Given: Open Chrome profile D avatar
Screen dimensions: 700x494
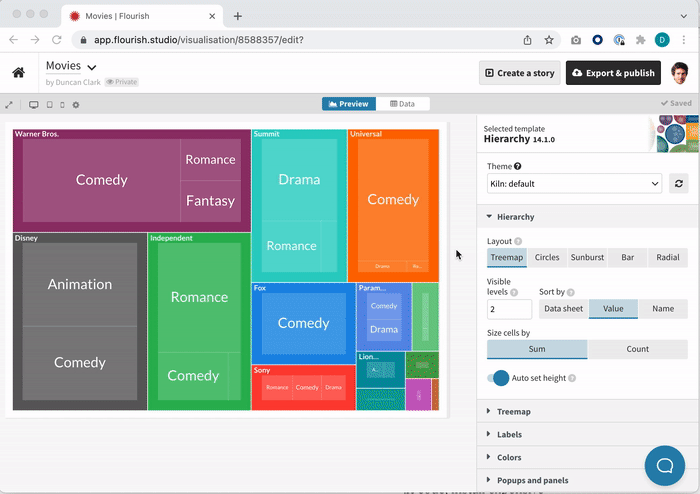Looking at the screenshot, I should 662,40.
